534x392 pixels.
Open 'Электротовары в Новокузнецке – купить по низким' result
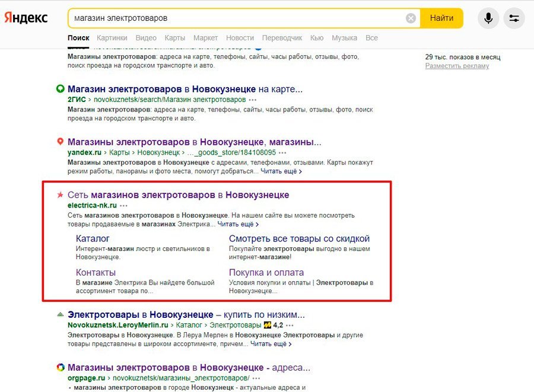186,314
